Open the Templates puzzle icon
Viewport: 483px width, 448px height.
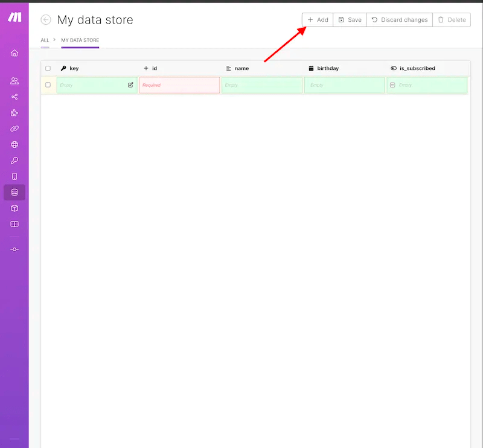click(x=14, y=112)
